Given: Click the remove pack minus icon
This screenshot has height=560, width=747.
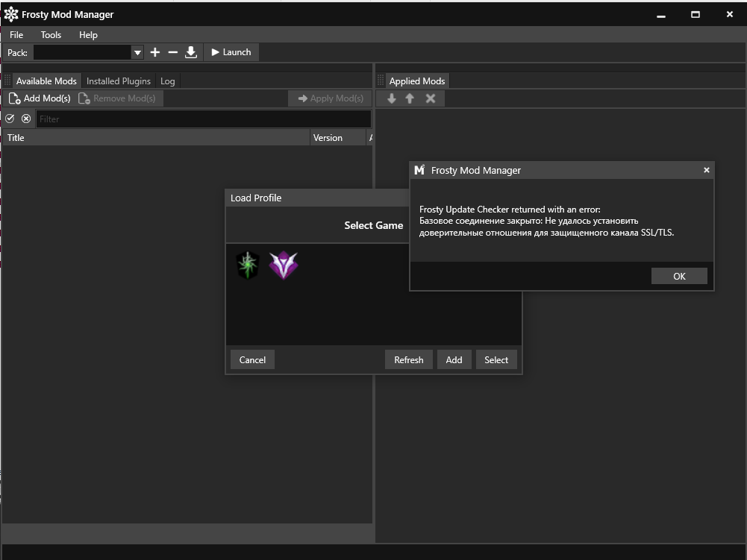Looking at the screenshot, I should click(173, 52).
